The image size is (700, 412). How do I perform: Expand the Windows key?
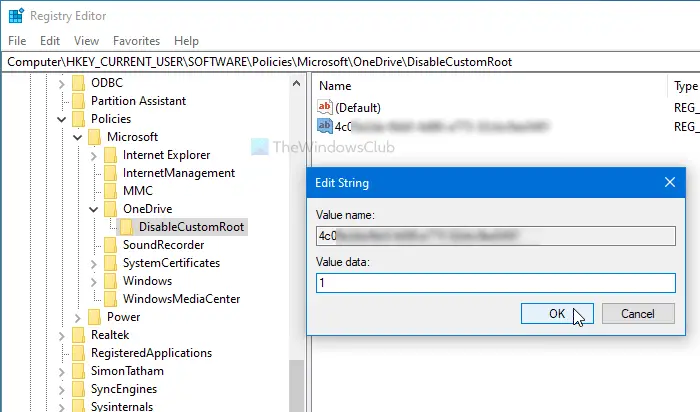pos(94,281)
